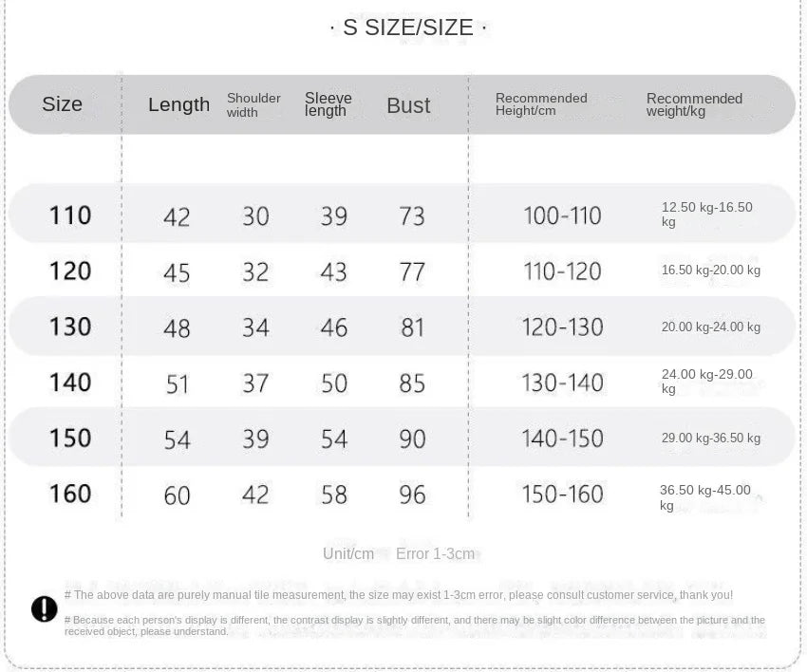Screen dimensions: 807x672
Task: Click the size 120 row label
Action: tap(70, 271)
